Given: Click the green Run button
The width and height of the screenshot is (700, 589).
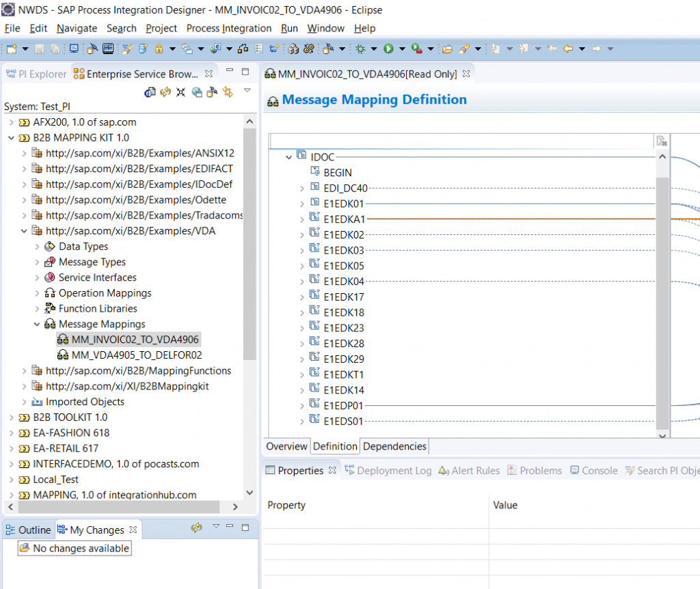Looking at the screenshot, I should (388, 49).
